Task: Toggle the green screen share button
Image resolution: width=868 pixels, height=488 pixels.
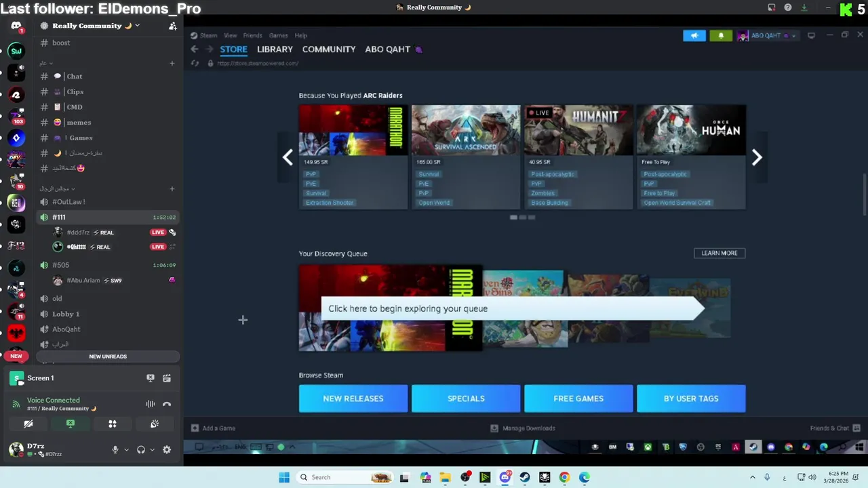Action: click(71, 424)
